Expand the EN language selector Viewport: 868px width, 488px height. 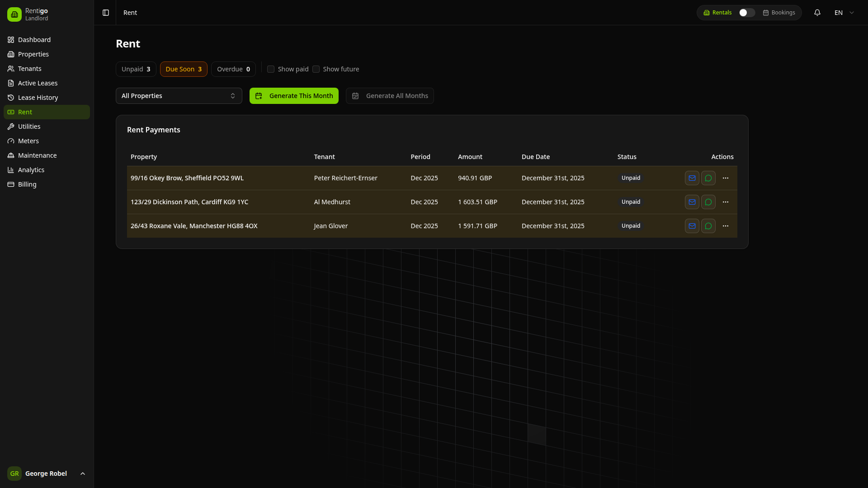coord(844,13)
